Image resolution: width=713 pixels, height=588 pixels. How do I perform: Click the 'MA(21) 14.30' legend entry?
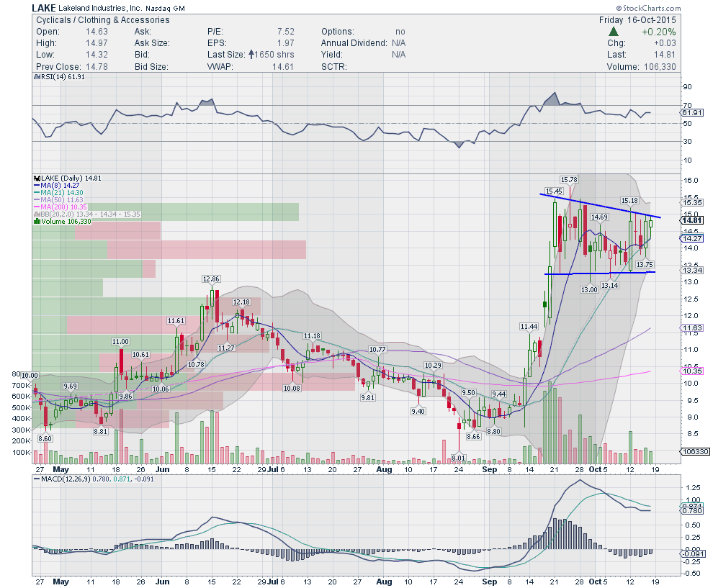pyautogui.click(x=62, y=193)
